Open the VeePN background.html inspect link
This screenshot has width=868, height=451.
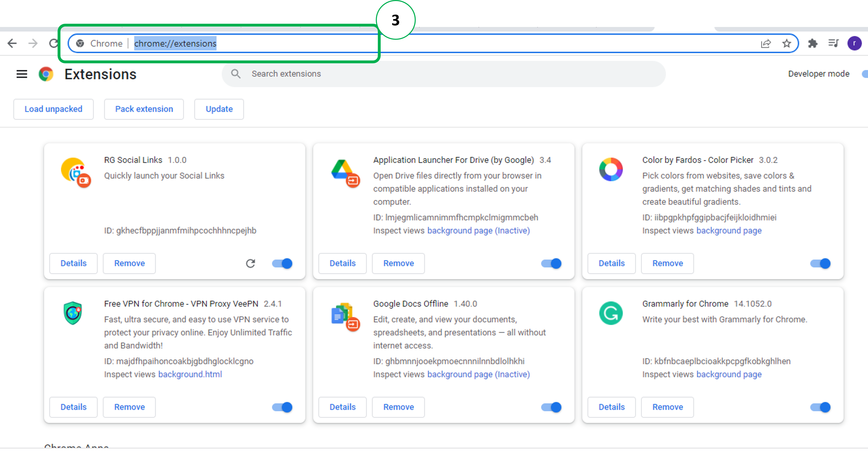coord(190,374)
